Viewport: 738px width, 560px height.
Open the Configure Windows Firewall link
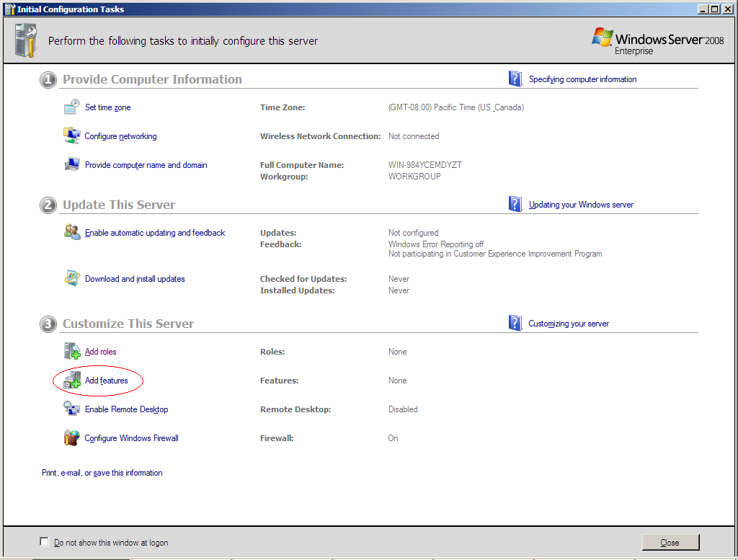(131, 438)
